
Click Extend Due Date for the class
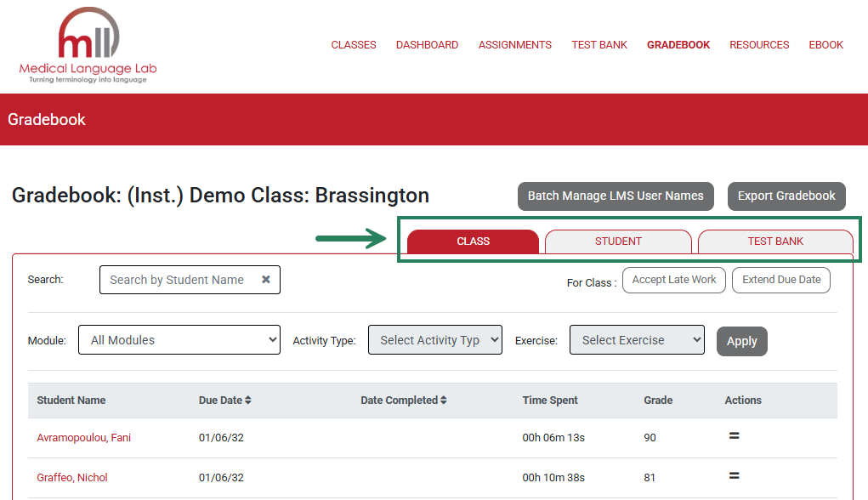tap(780, 279)
